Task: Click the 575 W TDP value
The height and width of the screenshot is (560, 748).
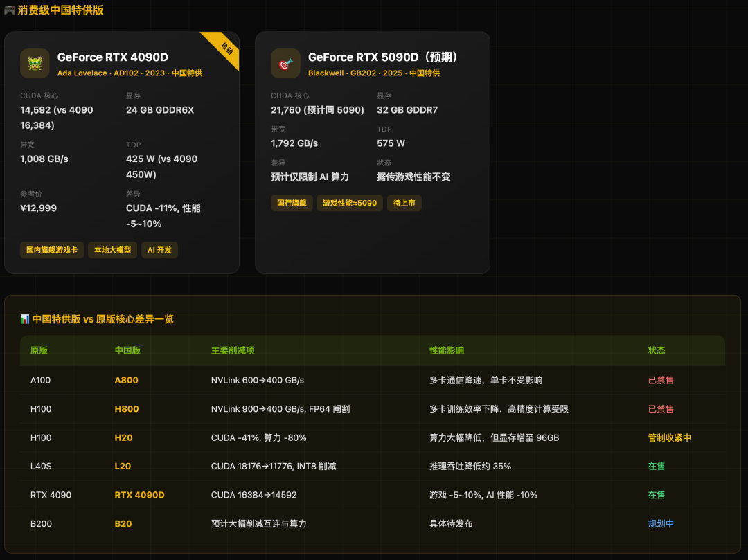Action: point(391,143)
